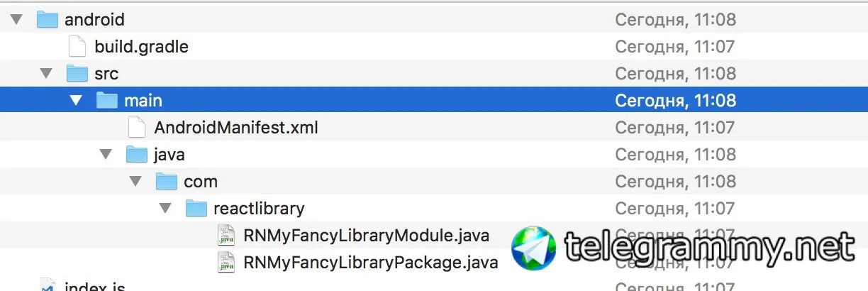Viewport: 868px width, 291px height.
Task: Click the telegrammy.net watermark logo
Action: click(534, 248)
